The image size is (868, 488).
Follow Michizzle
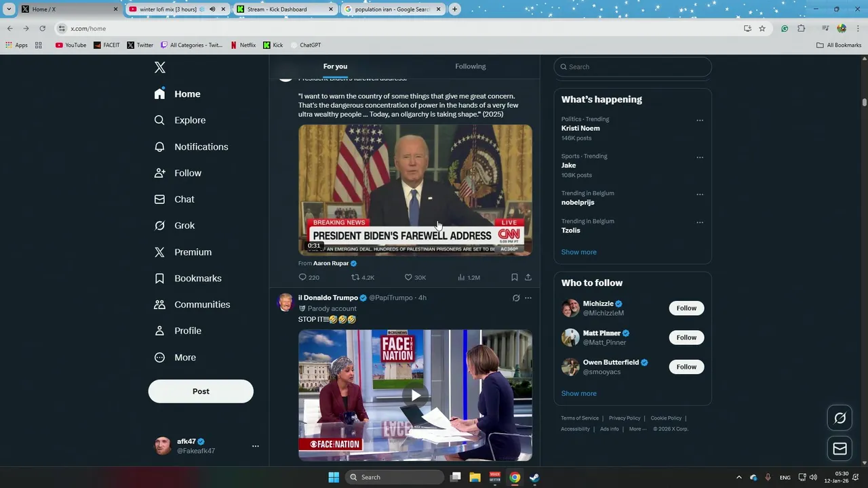pyautogui.click(x=686, y=308)
